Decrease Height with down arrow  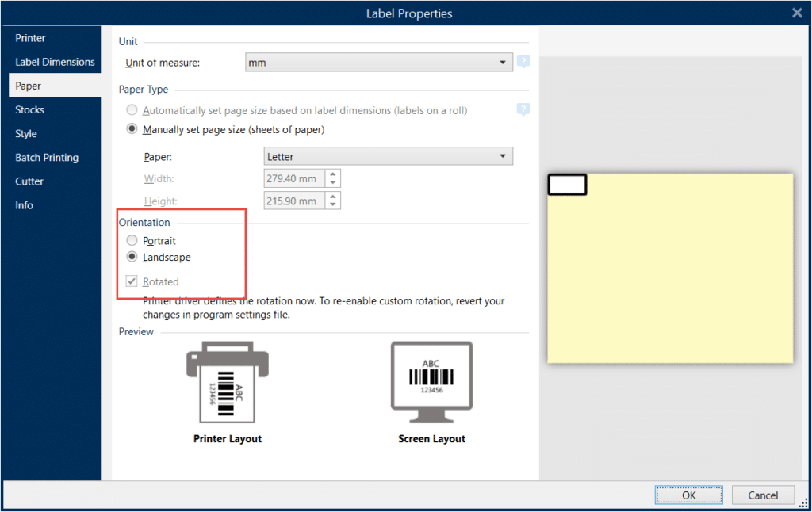(x=333, y=205)
